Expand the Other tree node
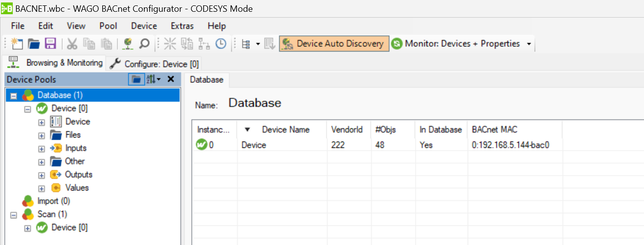The height and width of the screenshot is (245, 644). [x=41, y=162]
